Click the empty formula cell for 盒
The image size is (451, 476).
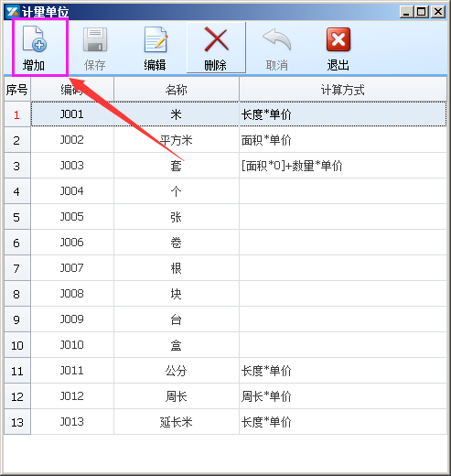pyautogui.click(x=343, y=345)
